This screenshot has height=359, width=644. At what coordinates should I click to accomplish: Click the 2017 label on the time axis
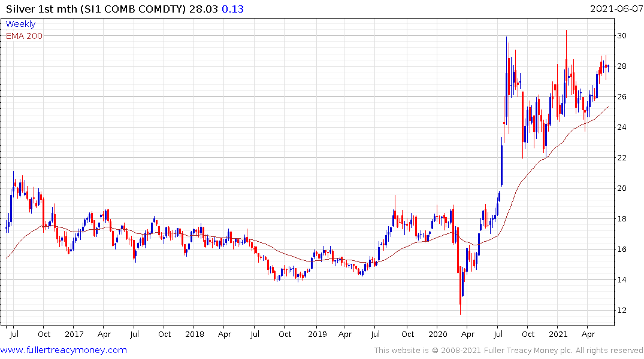[74, 334]
